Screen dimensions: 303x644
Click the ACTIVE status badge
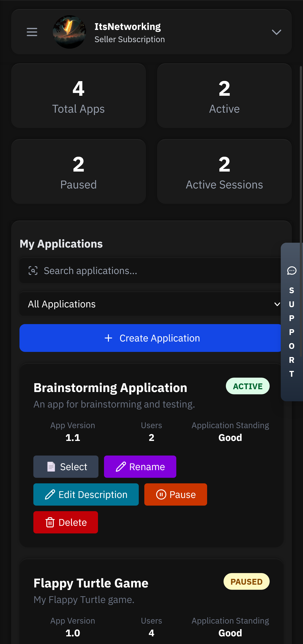[x=247, y=386]
